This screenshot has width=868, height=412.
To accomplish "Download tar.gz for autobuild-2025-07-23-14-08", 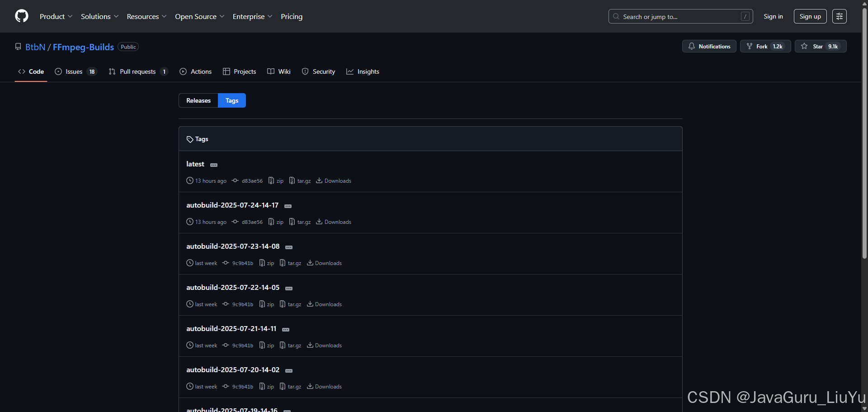I will tap(291, 263).
